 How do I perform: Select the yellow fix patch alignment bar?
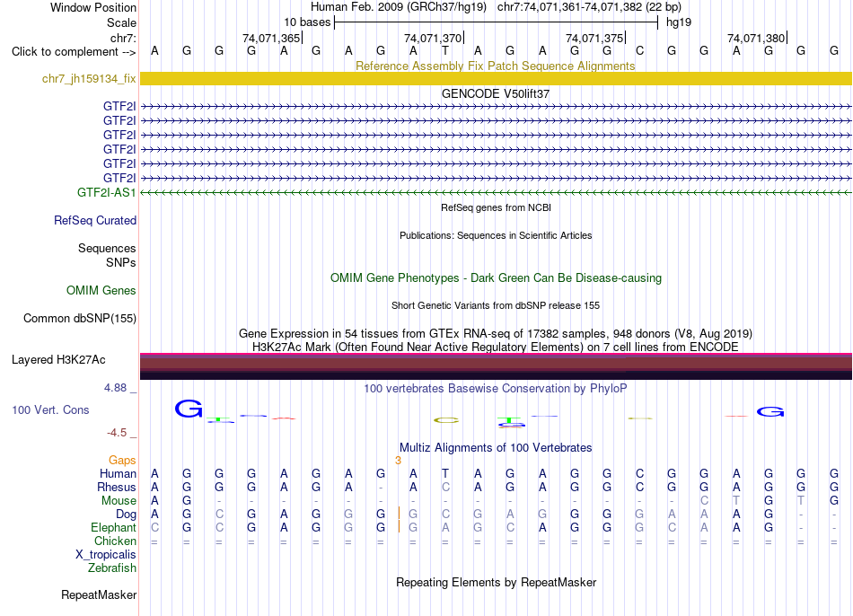496,78
